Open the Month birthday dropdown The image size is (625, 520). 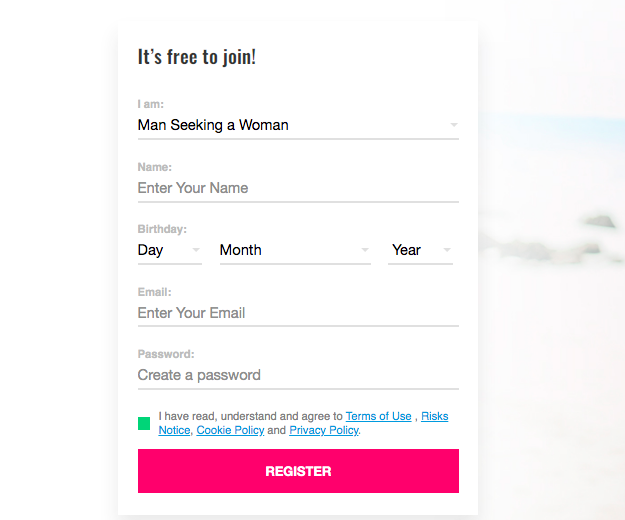(x=295, y=250)
